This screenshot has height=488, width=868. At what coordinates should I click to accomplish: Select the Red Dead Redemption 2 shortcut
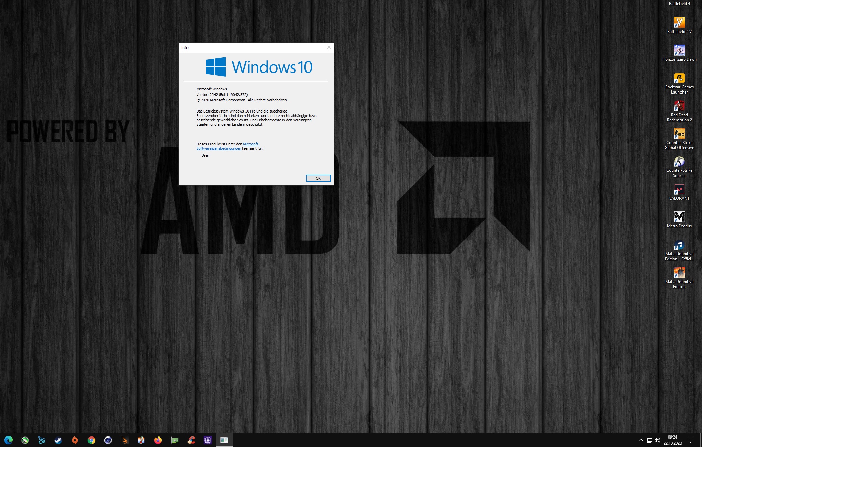[679, 111]
